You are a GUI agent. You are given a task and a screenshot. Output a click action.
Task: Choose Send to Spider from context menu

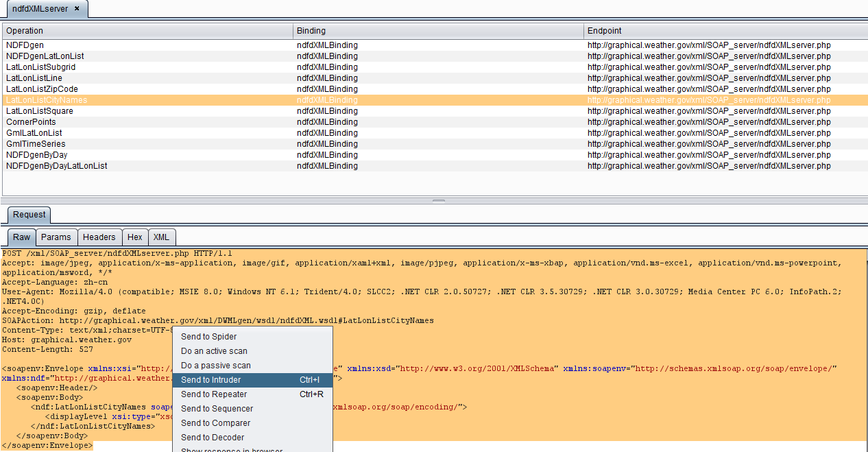click(x=209, y=337)
